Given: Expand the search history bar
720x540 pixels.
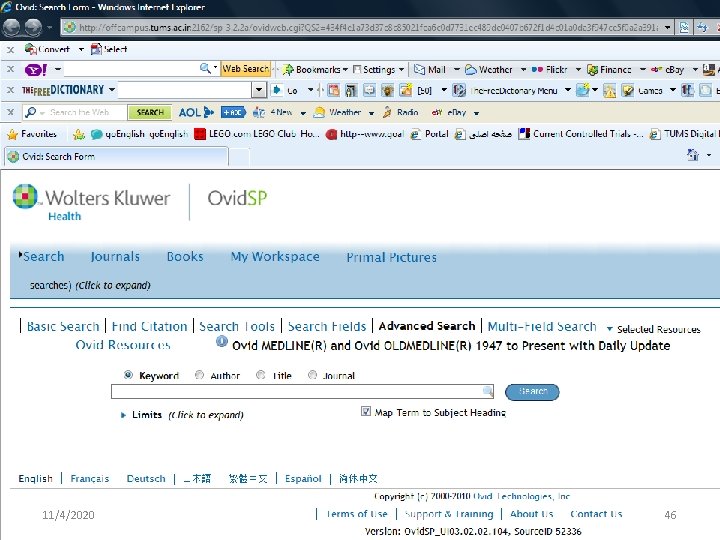Looking at the screenshot, I should click(x=90, y=285).
